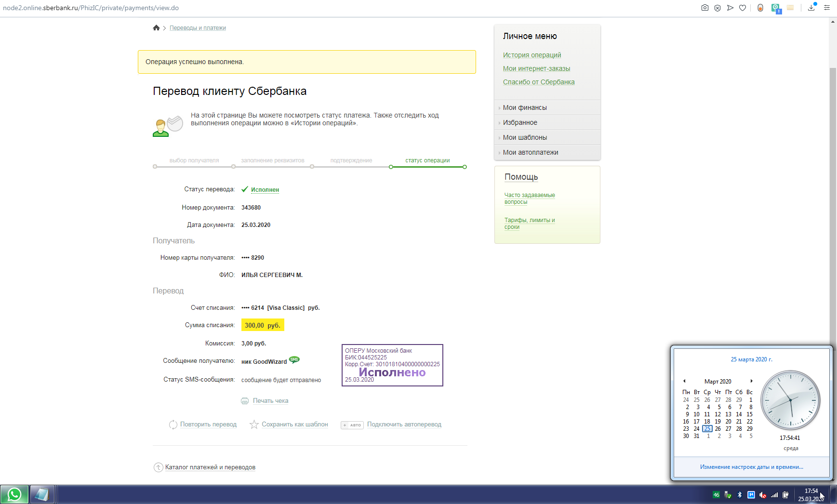
Task: Open the second pinned taskbar application
Action: coord(42,494)
